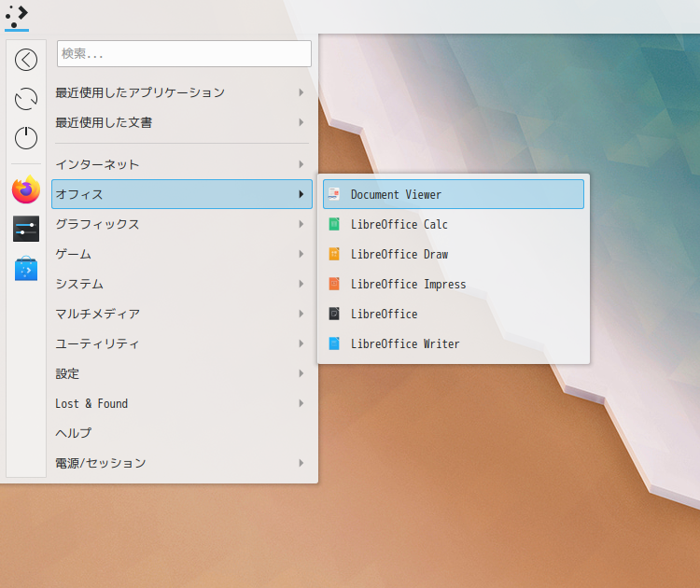Click the グラフィックス category label

97,224
